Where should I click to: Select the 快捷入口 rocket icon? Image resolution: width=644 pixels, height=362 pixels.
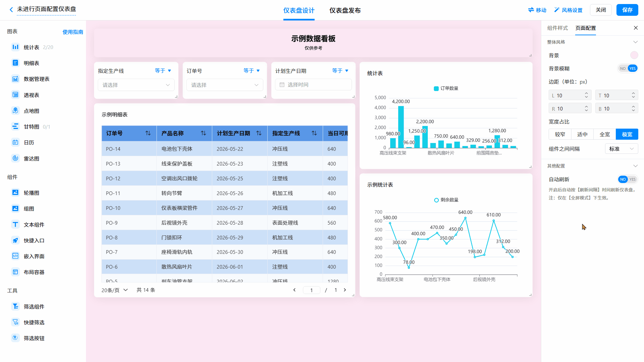15,240
